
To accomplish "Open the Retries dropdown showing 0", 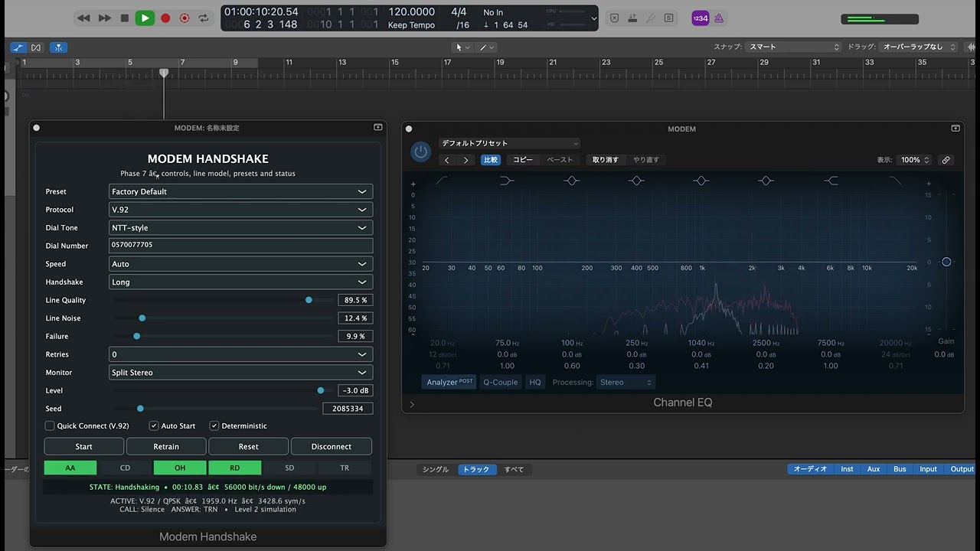I will pos(240,354).
